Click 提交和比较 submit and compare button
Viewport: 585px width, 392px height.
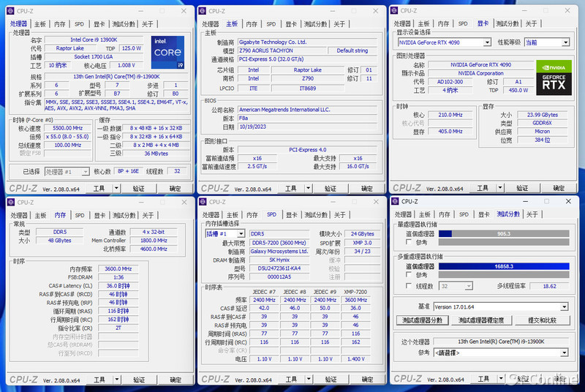pos(542,320)
